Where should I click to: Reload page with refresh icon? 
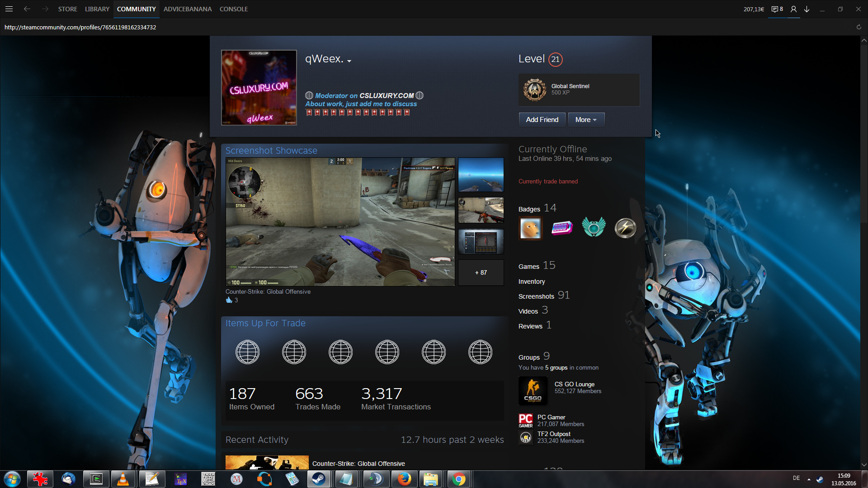(859, 27)
